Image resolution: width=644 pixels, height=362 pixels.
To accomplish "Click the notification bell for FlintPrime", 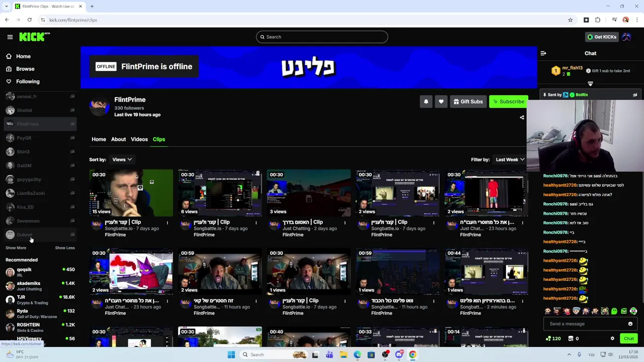I will tap(426, 102).
